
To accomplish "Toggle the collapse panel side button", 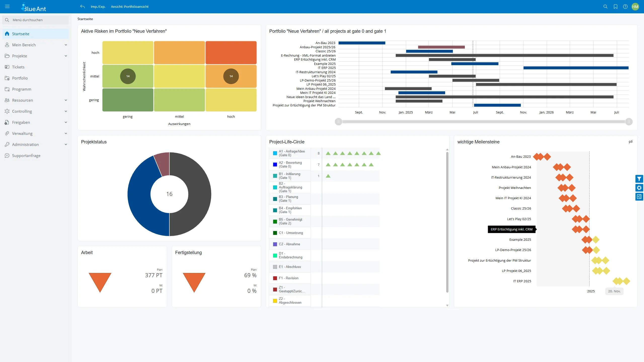I will [639, 196].
